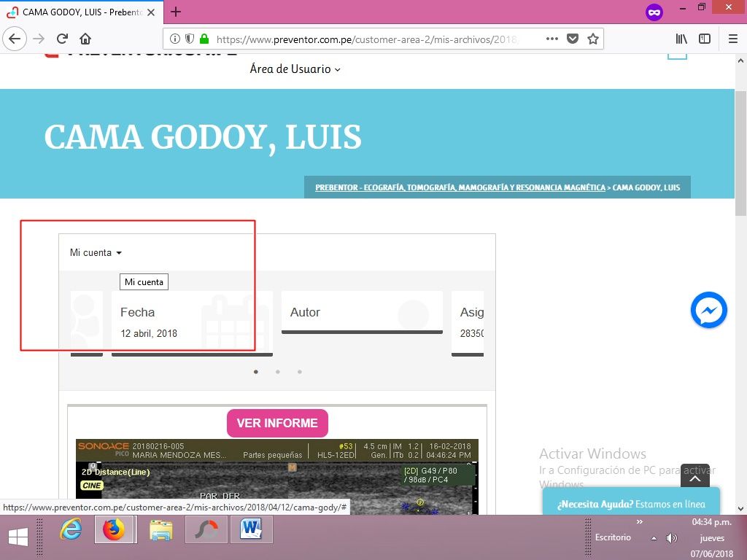Click the Fecha card dated 12 abril, 2018
This screenshot has width=747, height=560.
coord(192,323)
